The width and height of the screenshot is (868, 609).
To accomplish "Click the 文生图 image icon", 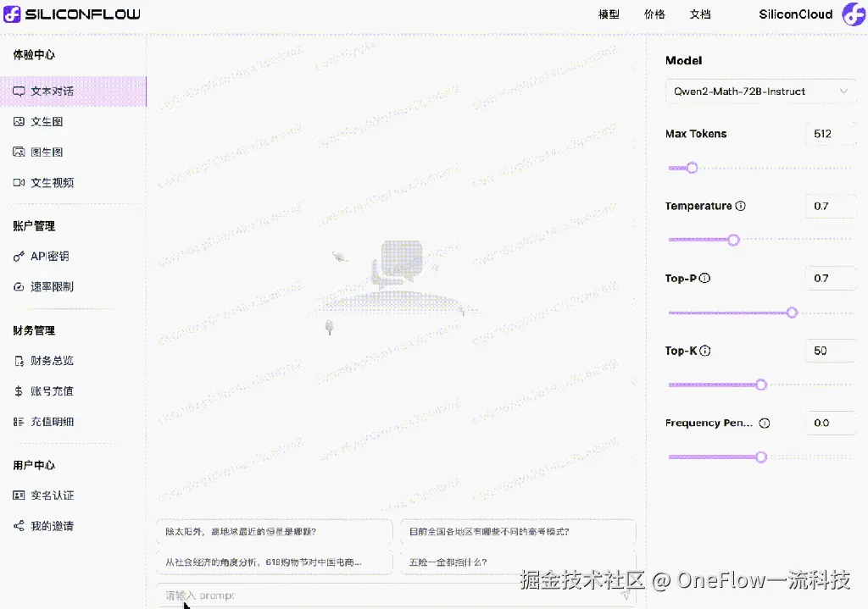I will 19,122.
